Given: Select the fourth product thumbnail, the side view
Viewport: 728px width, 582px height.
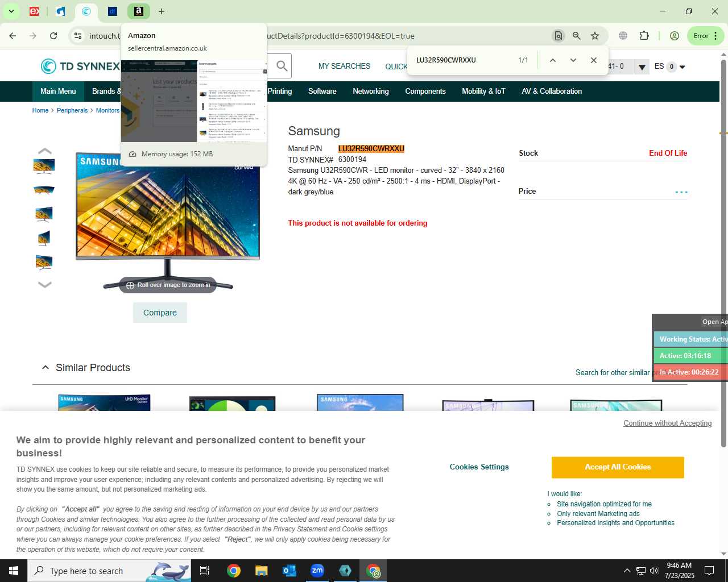Looking at the screenshot, I should click(44, 238).
